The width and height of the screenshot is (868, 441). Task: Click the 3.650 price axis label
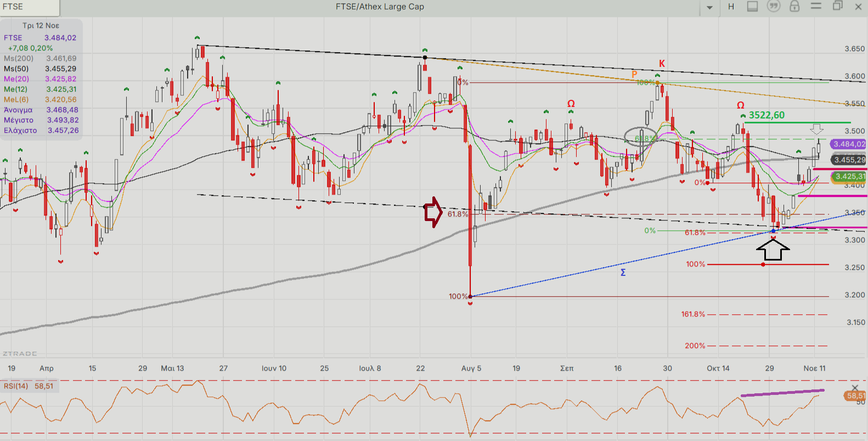click(x=854, y=49)
